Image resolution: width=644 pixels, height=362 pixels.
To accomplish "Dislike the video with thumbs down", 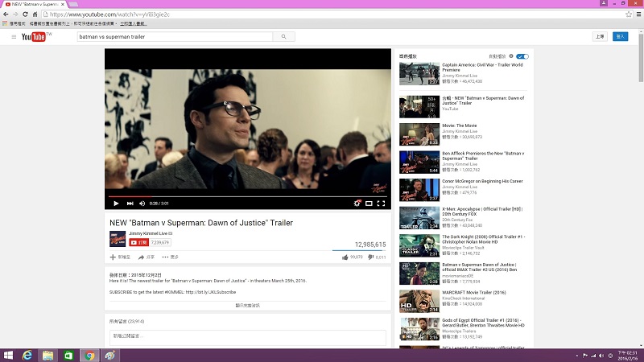I will click(370, 257).
